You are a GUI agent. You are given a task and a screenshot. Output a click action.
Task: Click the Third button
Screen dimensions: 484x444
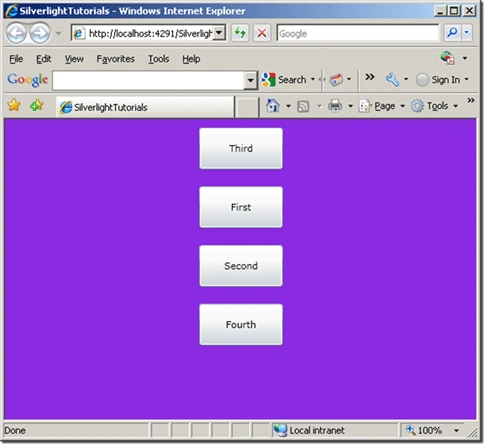coord(241,148)
